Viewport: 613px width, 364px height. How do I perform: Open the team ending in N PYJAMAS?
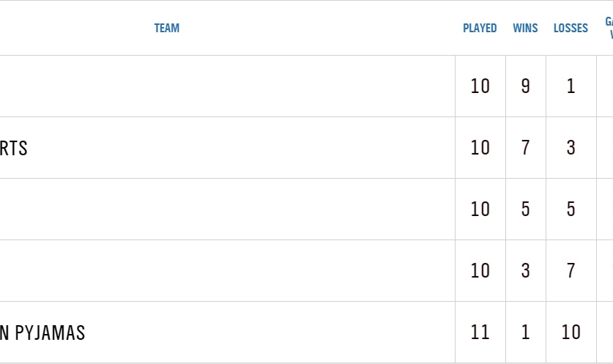coord(42,333)
